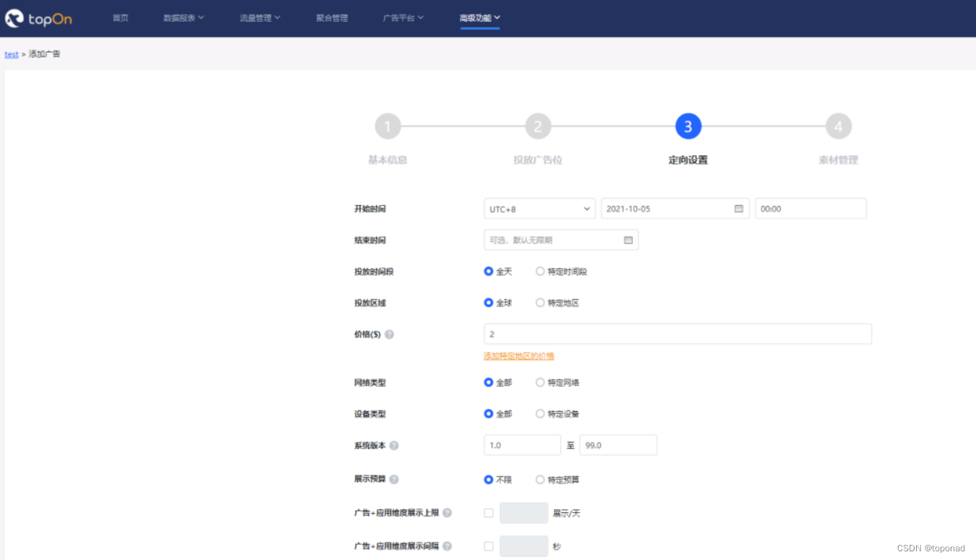The height and width of the screenshot is (560, 976).
Task: Click help icon next to 价格($)
Action: (389, 335)
